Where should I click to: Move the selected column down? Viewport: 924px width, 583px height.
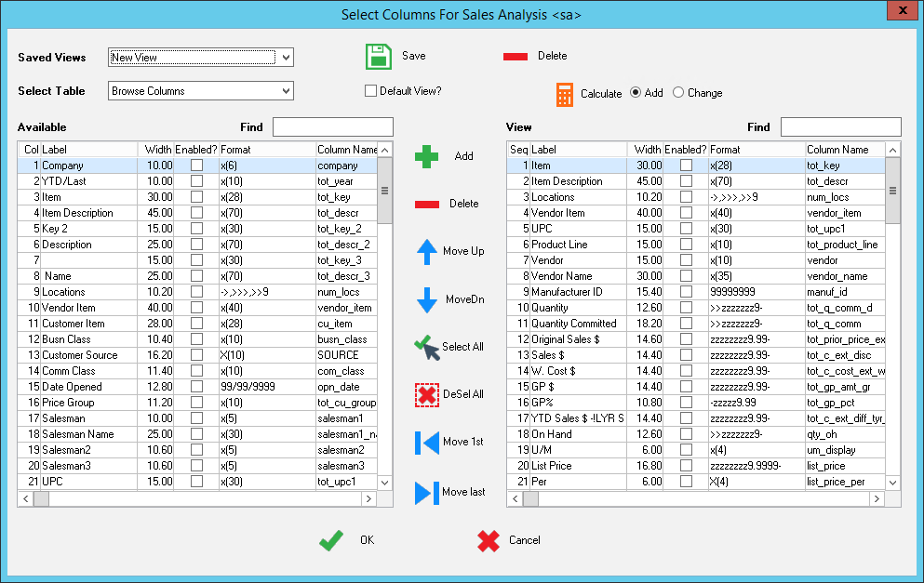point(426,299)
